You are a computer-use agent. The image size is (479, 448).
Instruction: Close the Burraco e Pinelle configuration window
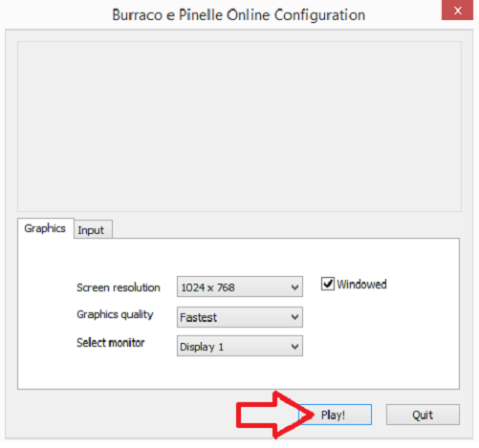(x=457, y=11)
